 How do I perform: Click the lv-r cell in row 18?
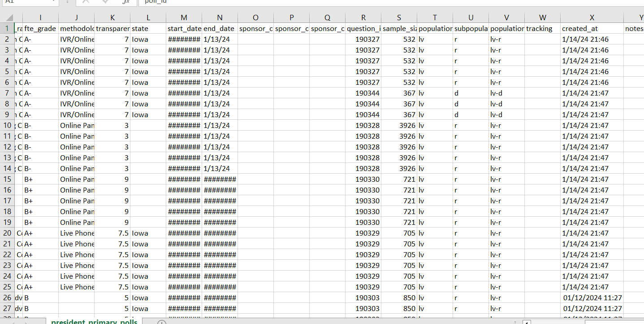click(506, 211)
